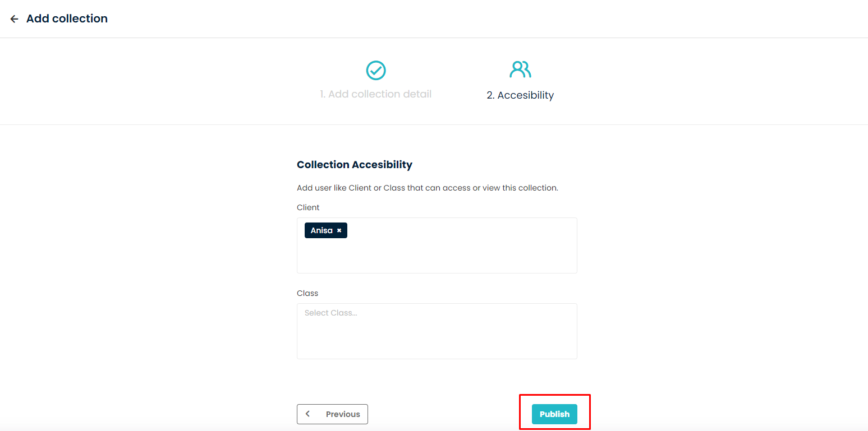Click the Publish button
The width and height of the screenshot is (868, 431).
point(554,414)
